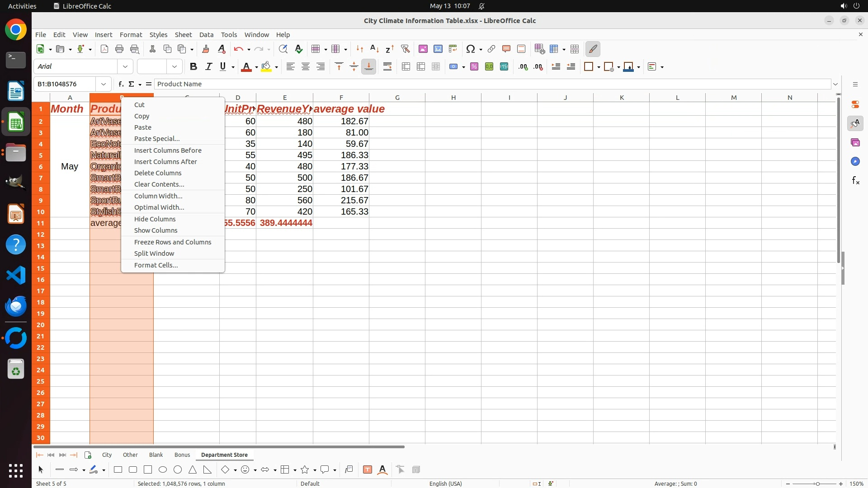The height and width of the screenshot is (488, 868).
Task: Click Format as Percent icon
Action: pyautogui.click(x=474, y=66)
